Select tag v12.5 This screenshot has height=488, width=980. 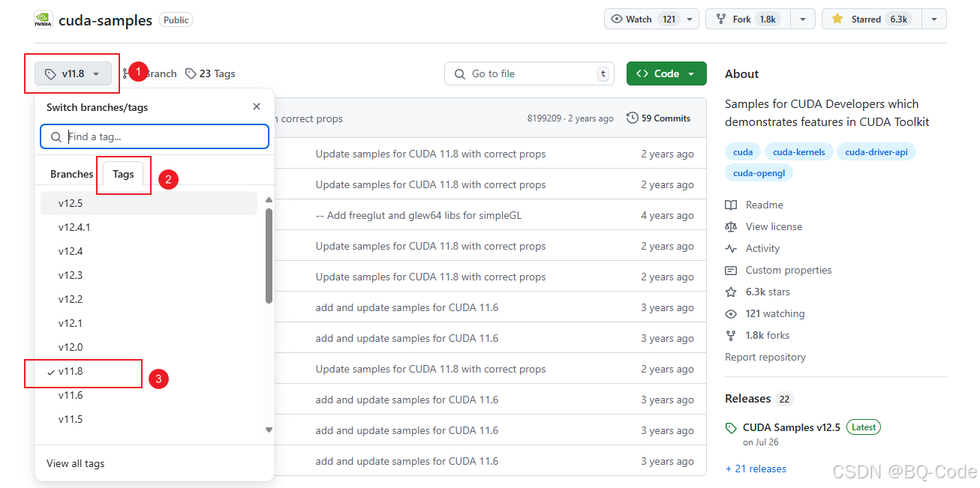(x=149, y=203)
